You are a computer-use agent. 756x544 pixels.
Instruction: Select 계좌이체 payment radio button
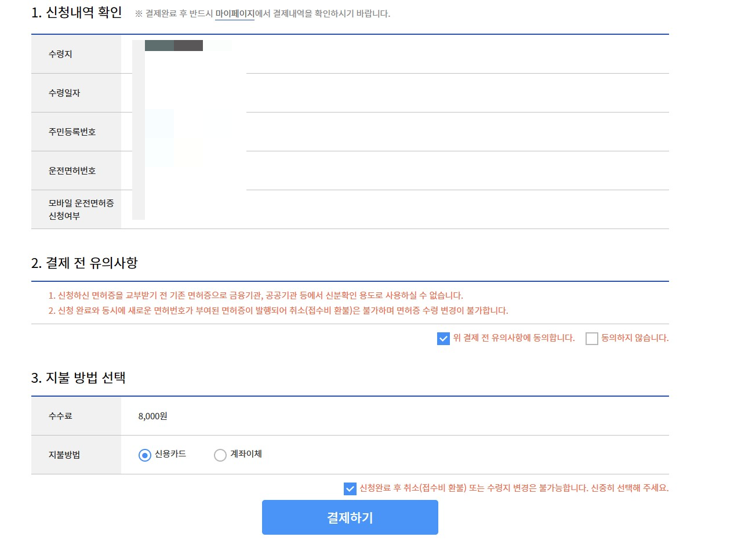(x=220, y=455)
